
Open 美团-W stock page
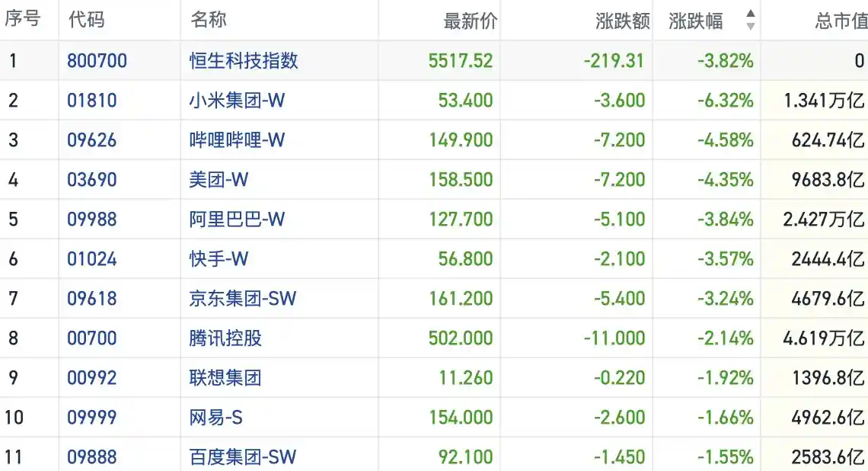(219, 180)
